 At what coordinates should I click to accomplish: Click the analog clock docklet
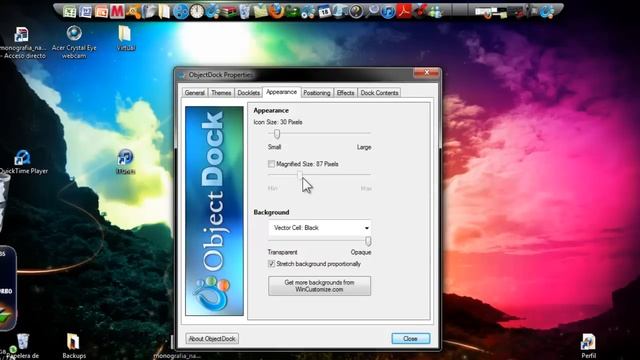(197, 11)
